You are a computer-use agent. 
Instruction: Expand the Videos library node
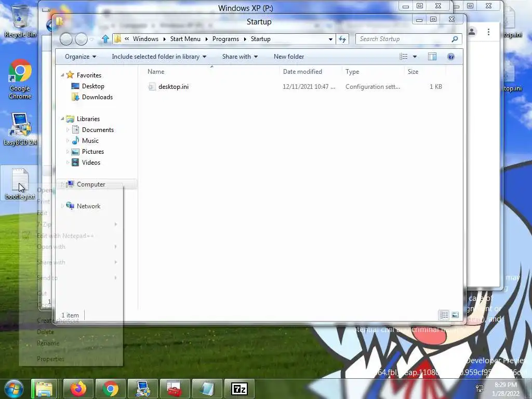[68, 162]
